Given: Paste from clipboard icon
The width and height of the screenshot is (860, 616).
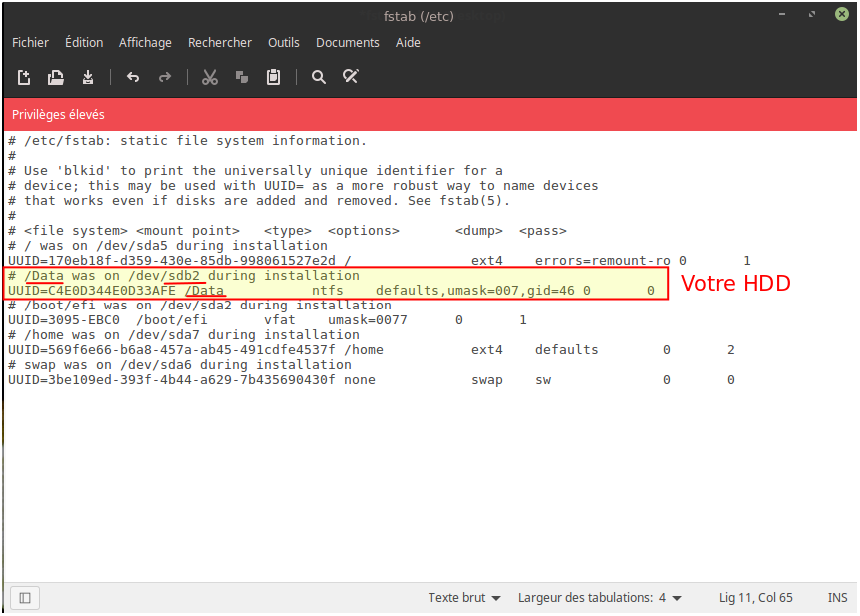Looking at the screenshot, I should click(x=273, y=77).
